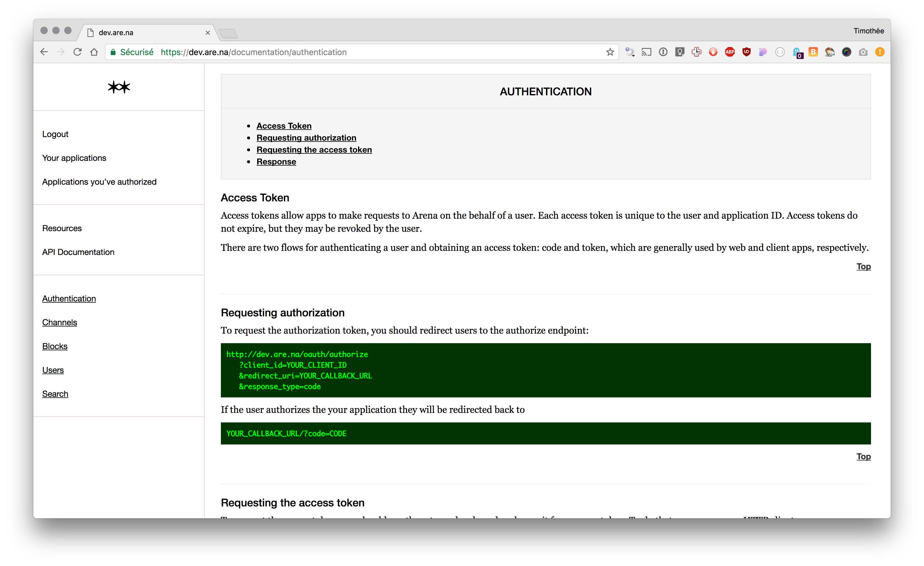
Task: Open the browser home page icon
Action: [94, 52]
